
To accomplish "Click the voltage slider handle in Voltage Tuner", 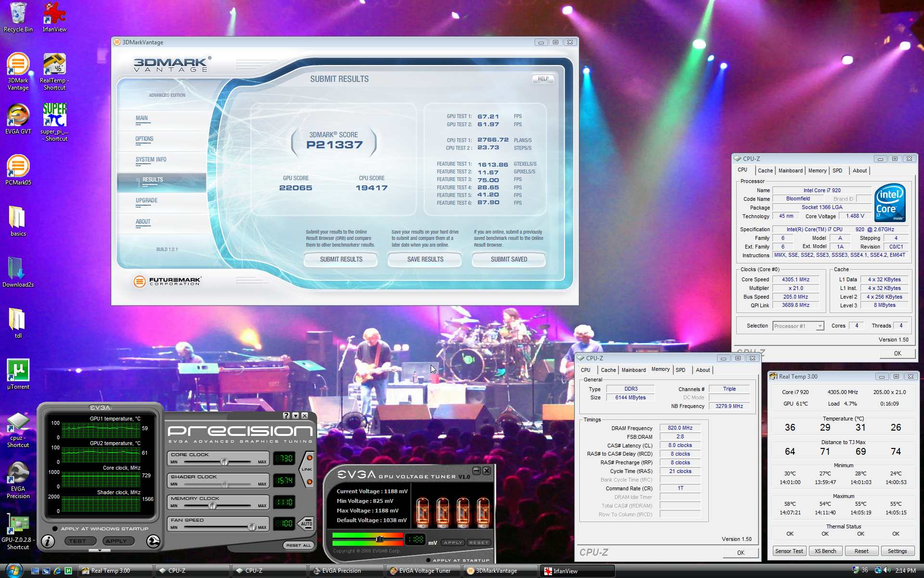I will (x=379, y=539).
